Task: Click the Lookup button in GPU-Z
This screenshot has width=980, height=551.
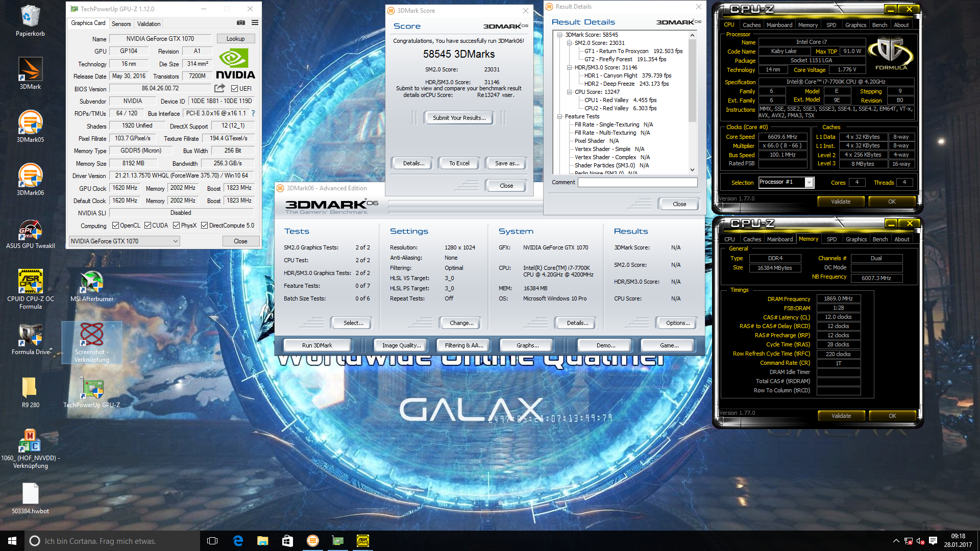Action: [235, 39]
